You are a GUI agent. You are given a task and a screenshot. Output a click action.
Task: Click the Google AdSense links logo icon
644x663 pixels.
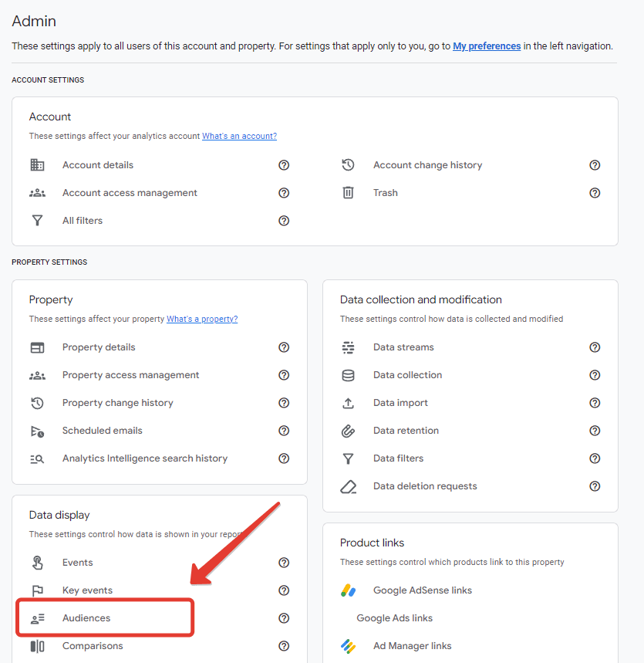(348, 590)
